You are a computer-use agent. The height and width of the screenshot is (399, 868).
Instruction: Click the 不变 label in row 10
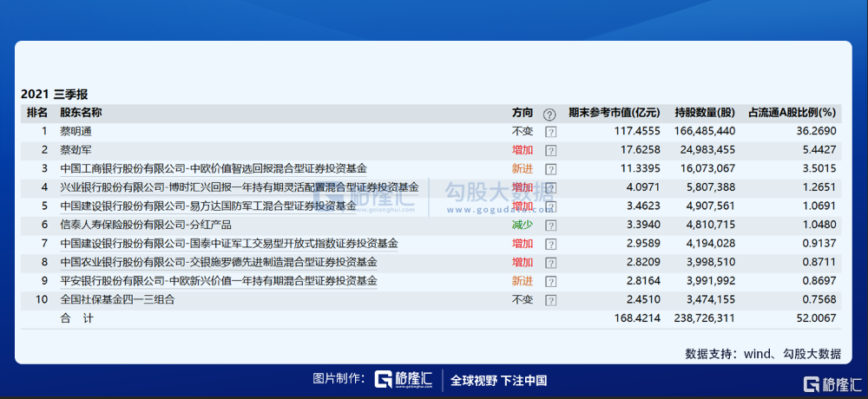[x=523, y=299]
